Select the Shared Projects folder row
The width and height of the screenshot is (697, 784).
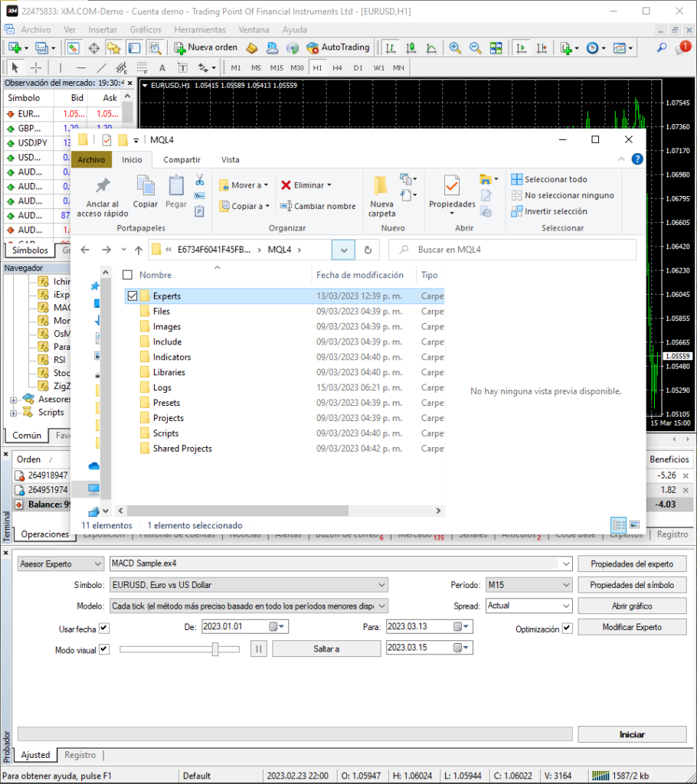[x=284, y=449]
